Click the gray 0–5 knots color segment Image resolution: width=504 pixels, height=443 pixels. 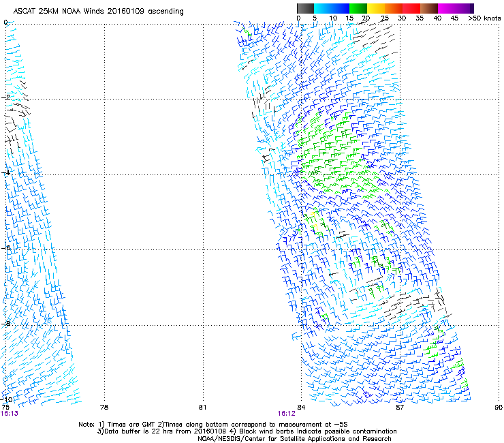pos(305,8)
